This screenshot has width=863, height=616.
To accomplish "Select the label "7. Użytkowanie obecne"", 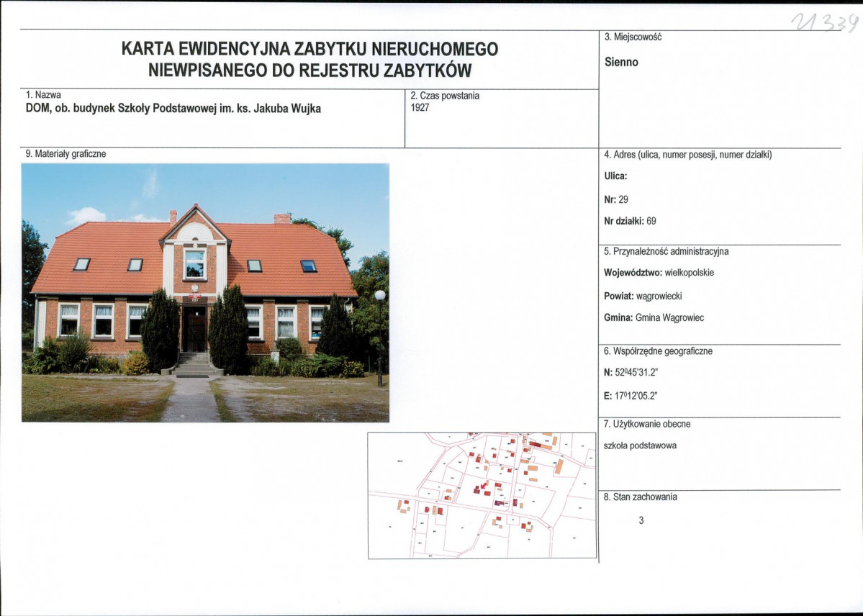I will [x=647, y=425].
